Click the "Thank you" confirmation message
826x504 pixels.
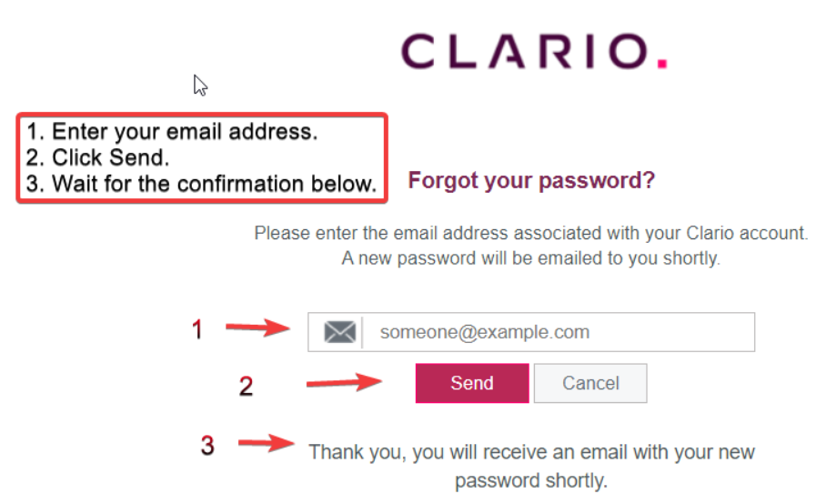tap(531, 465)
